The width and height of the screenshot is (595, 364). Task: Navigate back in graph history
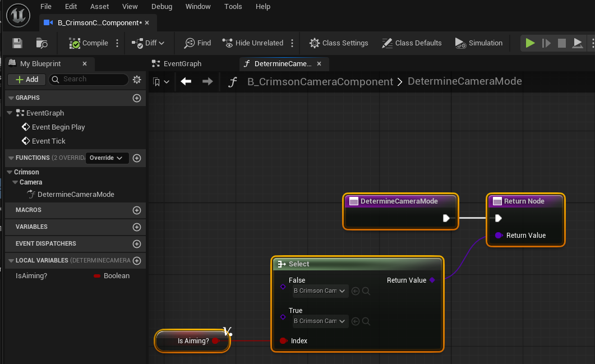(x=186, y=81)
